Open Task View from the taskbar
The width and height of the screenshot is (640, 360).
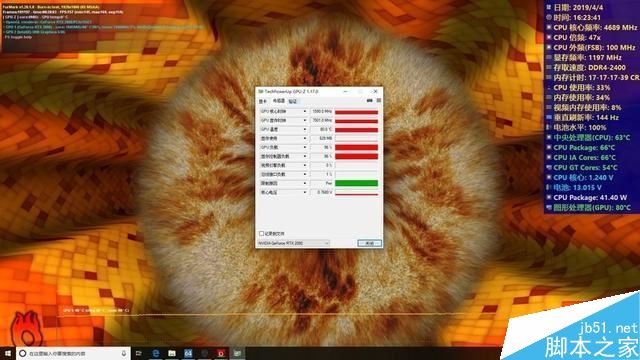point(139,353)
